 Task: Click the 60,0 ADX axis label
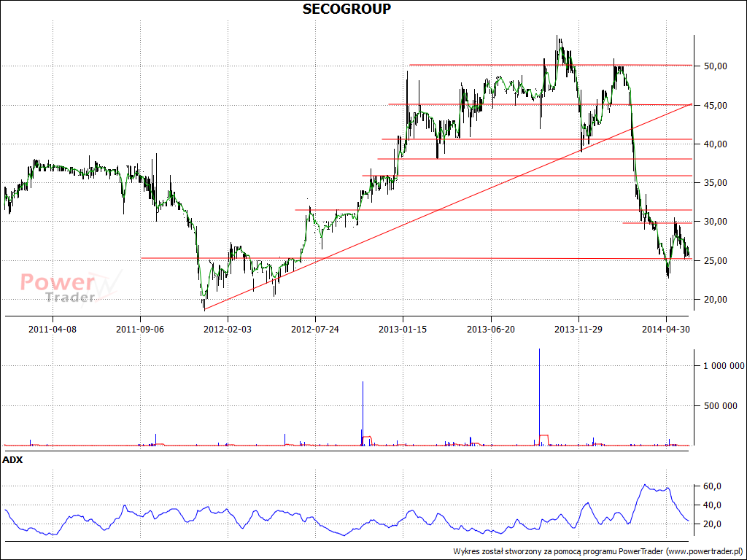pyautogui.click(x=712, y=486)
